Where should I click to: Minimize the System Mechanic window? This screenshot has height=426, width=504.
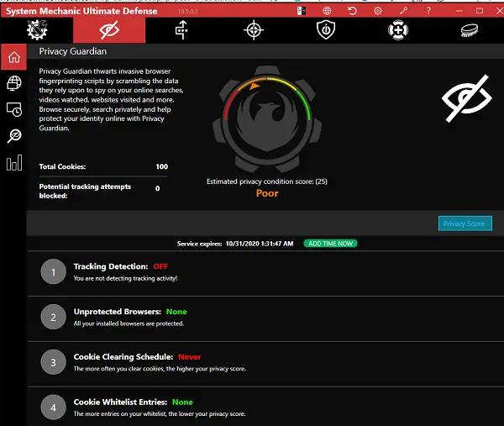[x=459, y=11]
